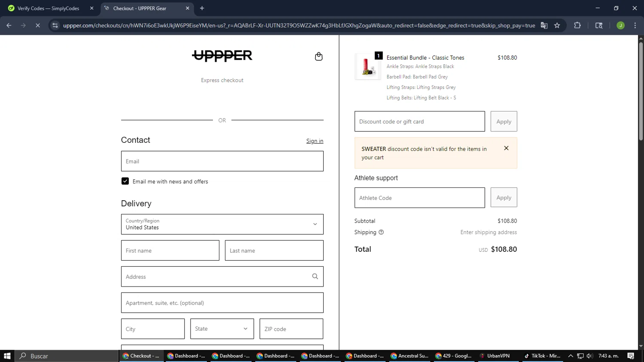Go back to previous browser page
The image size is (644, 362).
pyautogui.click(x=9, y=25)
